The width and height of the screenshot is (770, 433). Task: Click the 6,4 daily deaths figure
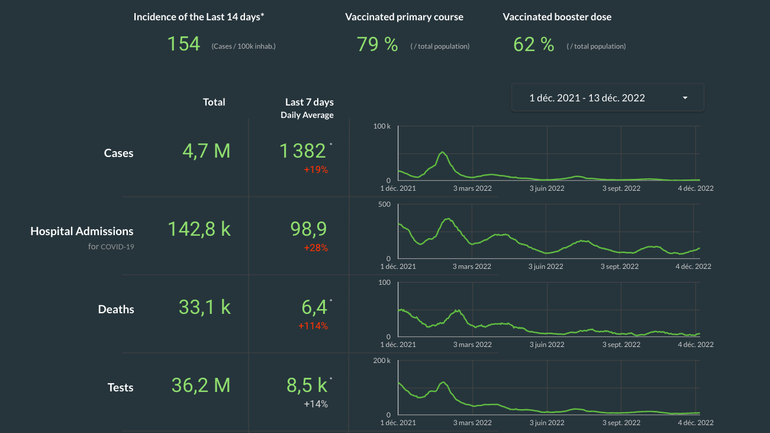tap(313, 307)
